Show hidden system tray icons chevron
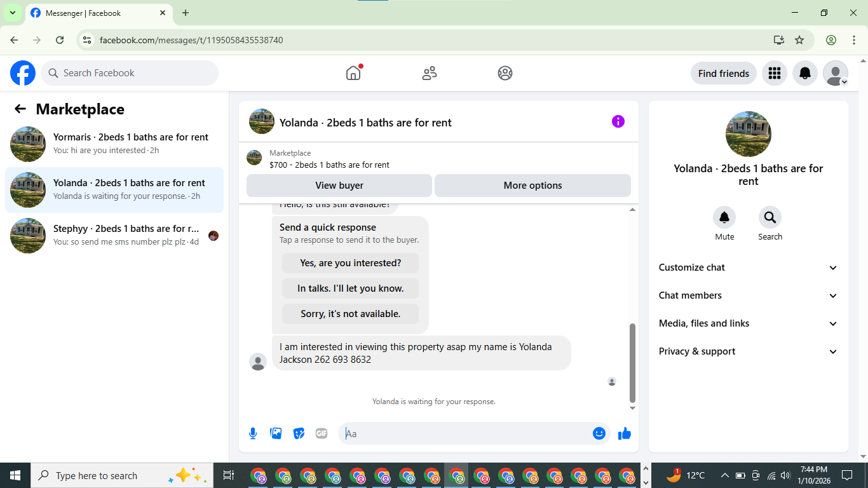 click(x=724, y=475)
